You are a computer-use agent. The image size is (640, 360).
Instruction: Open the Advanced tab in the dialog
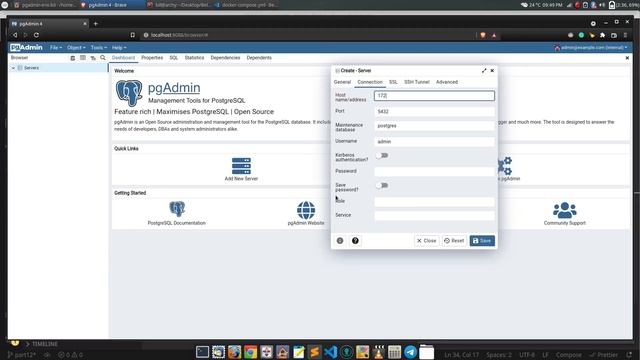click(447, 82)
